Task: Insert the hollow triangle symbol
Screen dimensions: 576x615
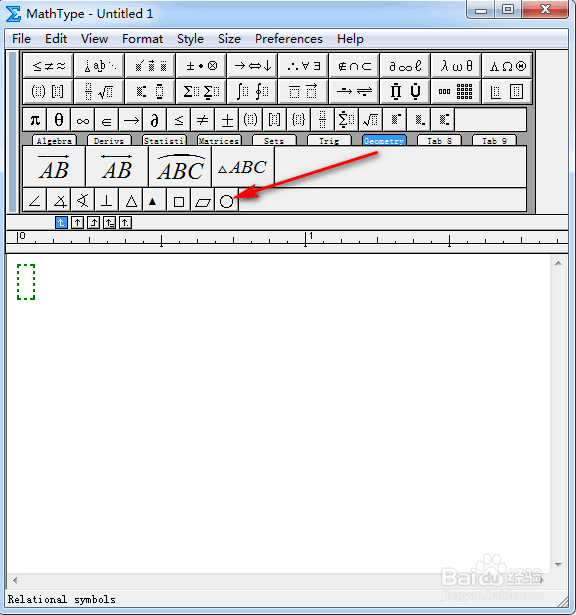Action: (131, 200)
